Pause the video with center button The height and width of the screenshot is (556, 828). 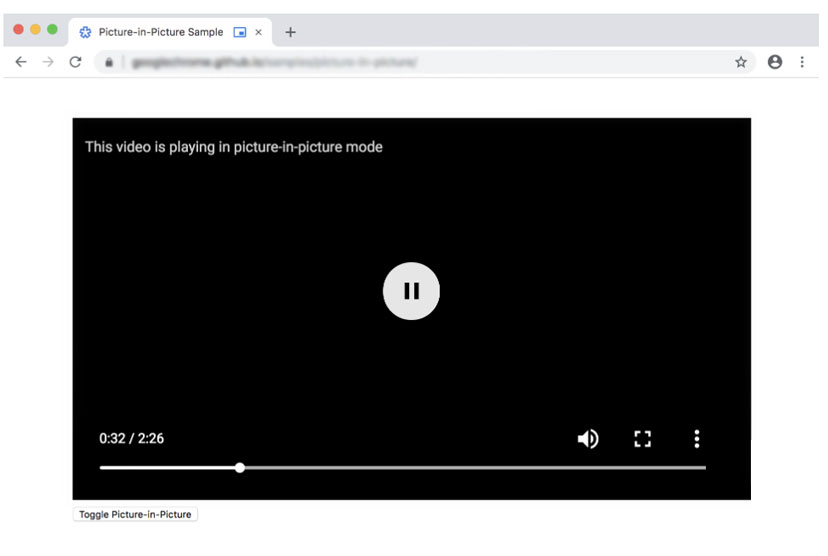(x=411, y=291)
